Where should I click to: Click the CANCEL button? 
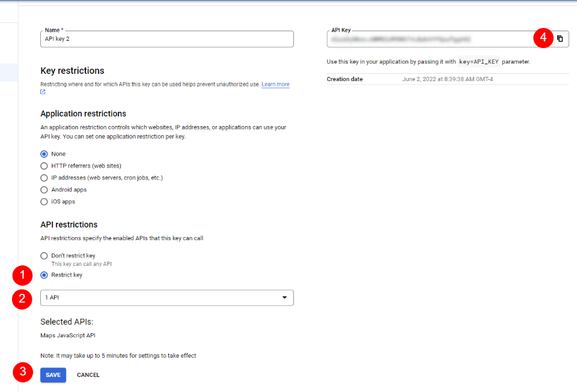88,375
